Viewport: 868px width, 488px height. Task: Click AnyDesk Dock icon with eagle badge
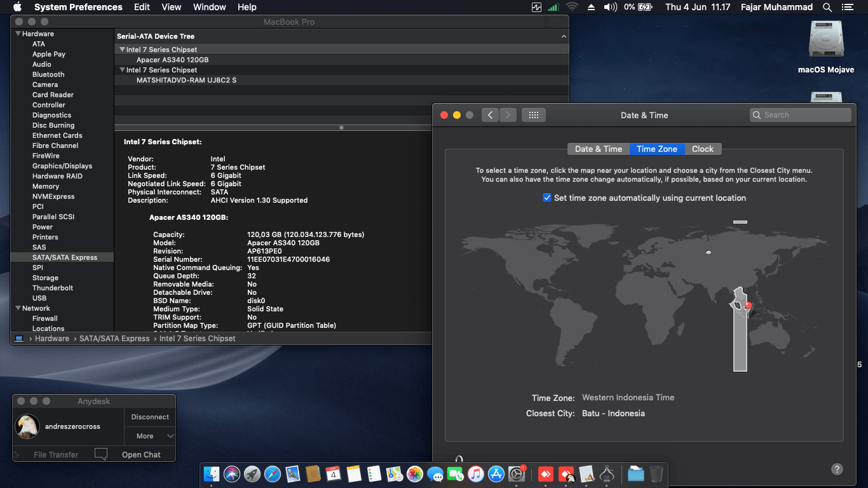(566, 474)
